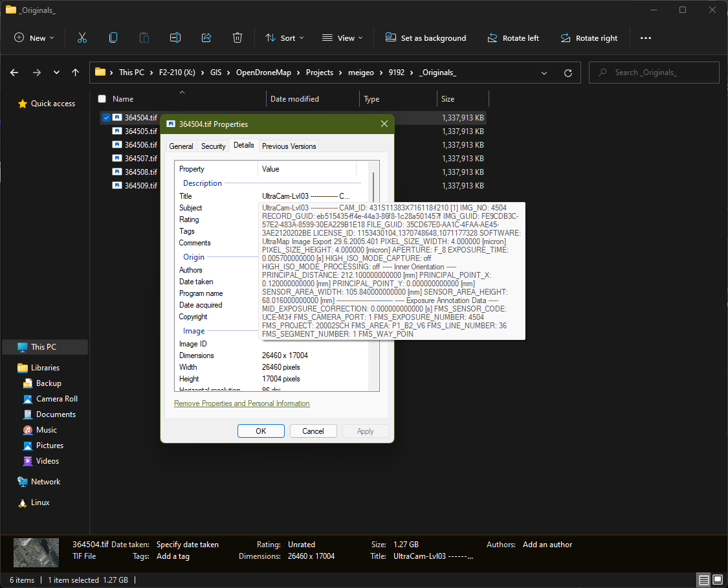Select This PC in navigation pane

click(45, 347)
